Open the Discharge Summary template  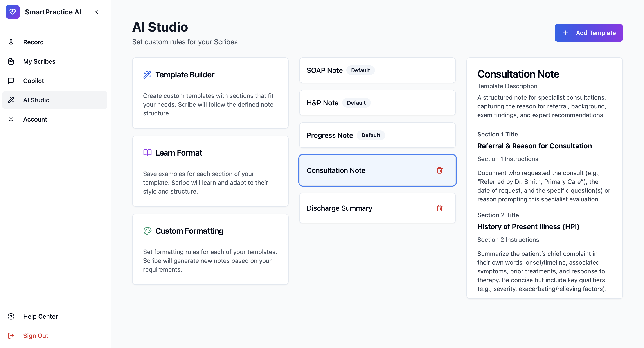[339, 208]
